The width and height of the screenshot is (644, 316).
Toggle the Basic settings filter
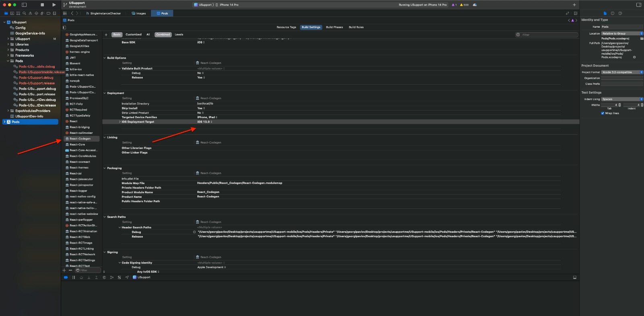click(x=117, y=35)
